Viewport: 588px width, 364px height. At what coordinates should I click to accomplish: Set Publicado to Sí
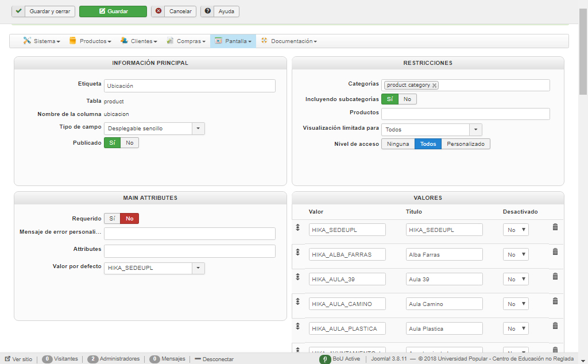[112, 143]
